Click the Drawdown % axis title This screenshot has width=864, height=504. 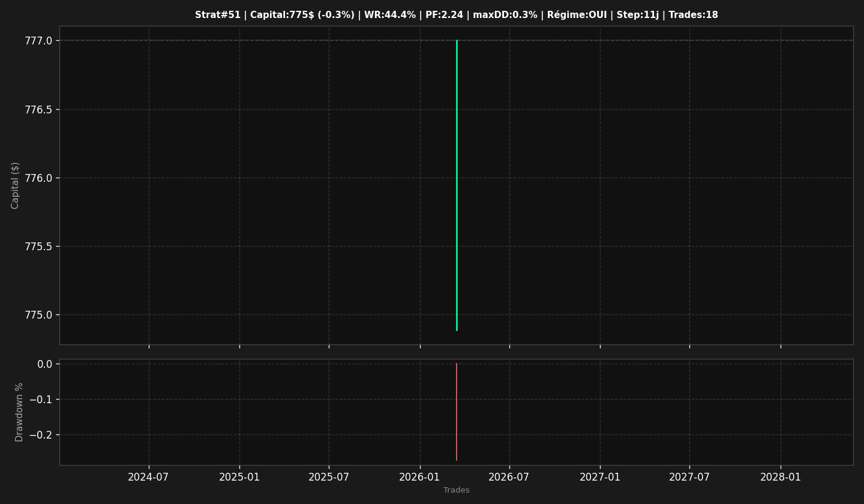(19, 412)
